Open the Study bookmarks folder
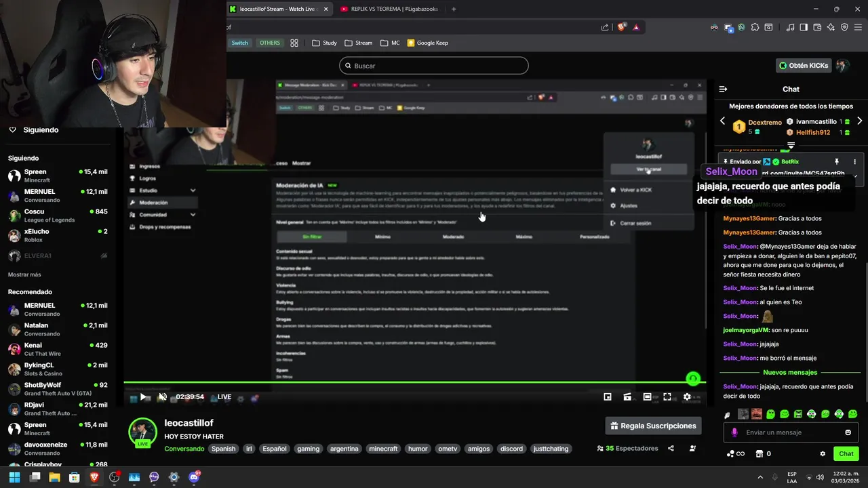The width and height of the screenshot is (868, 488). [x=324, y=43]
